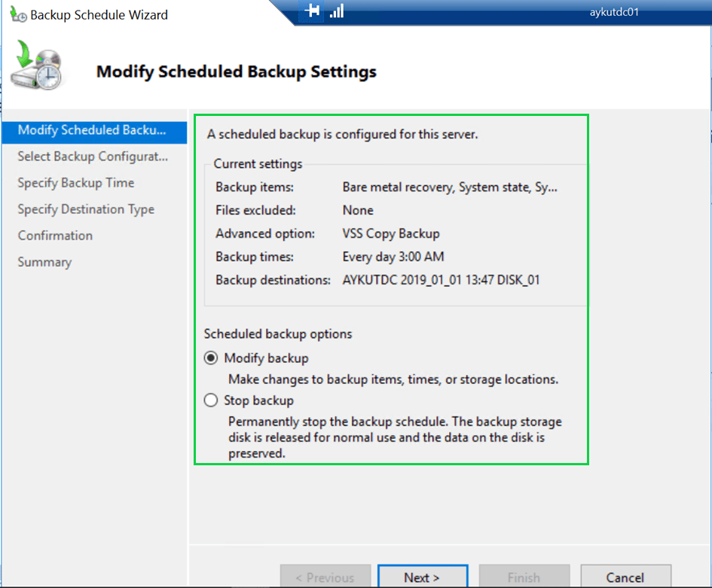This screenshot has width=712, height=588.
Task: Jump to the Specify Backup Time step
Action: pos(76,183)
